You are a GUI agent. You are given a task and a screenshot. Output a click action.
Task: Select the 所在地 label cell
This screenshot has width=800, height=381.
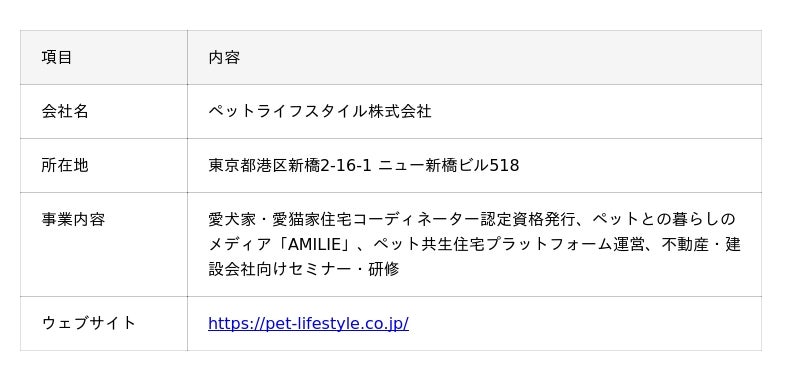(104, 165)
